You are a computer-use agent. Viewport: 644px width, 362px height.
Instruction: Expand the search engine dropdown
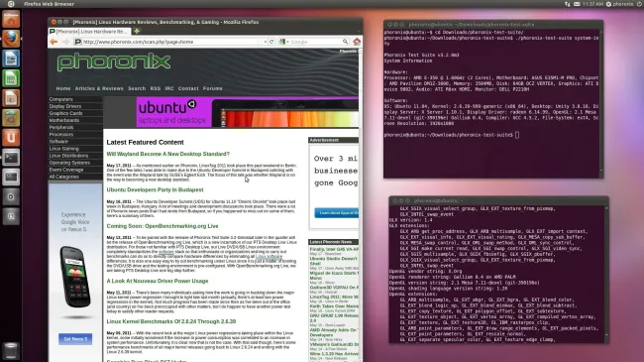(x=283, y=42)
